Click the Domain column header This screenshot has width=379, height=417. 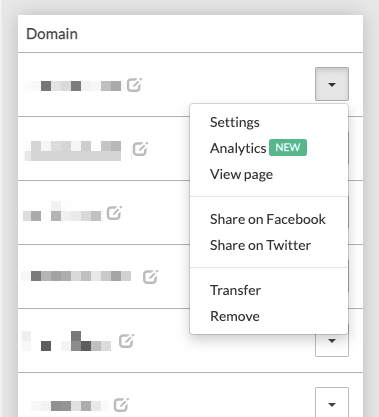pyautogui.click(x=52, y=34)
